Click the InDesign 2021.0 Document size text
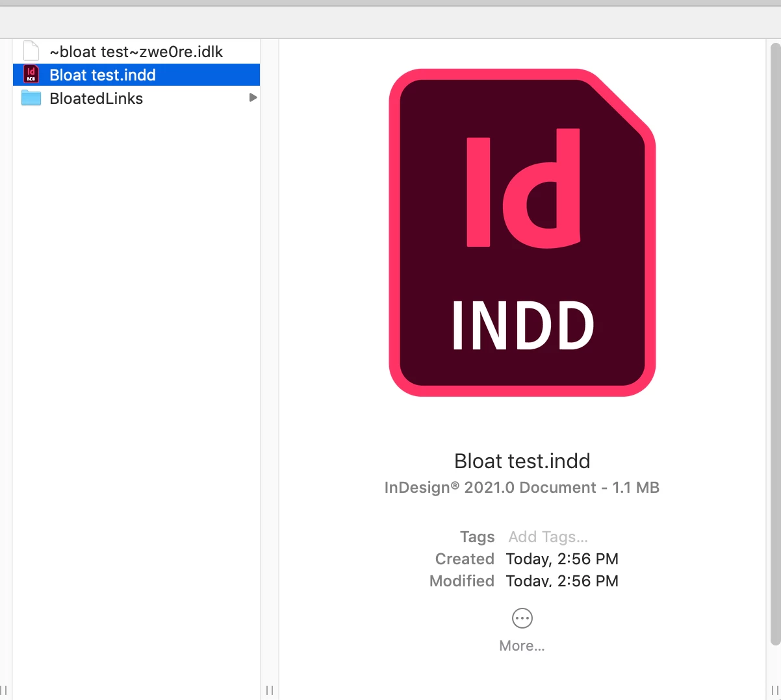 (x=522, y=488)
